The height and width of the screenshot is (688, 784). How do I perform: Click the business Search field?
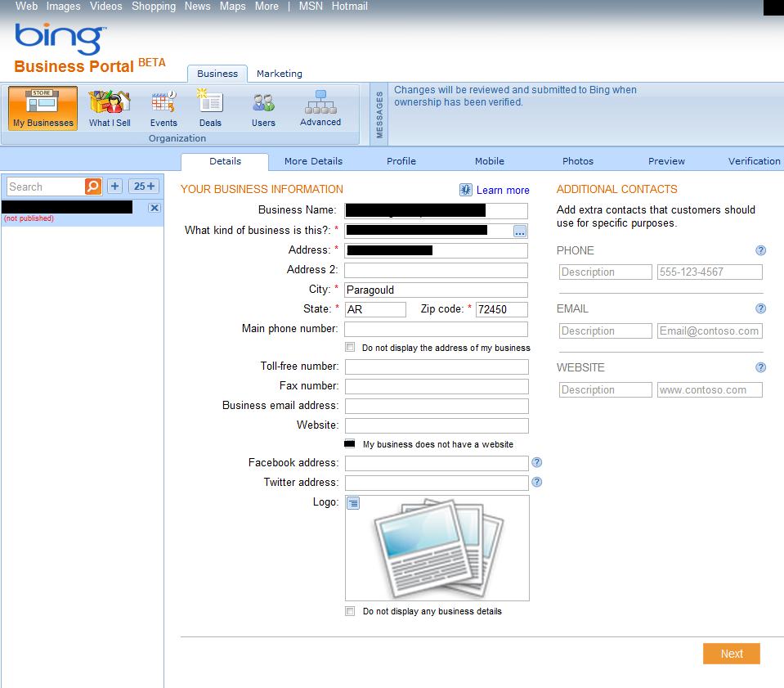click(46, 187)
